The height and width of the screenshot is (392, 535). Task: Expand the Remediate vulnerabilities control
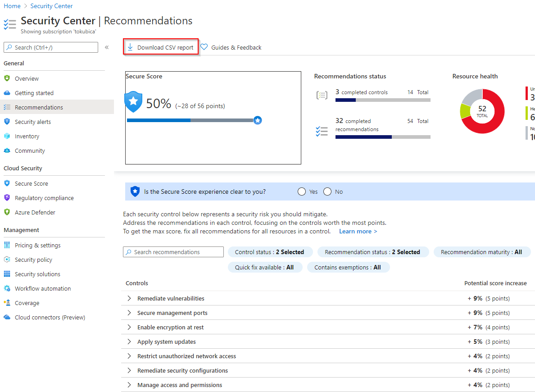click(x=129, y=298)
